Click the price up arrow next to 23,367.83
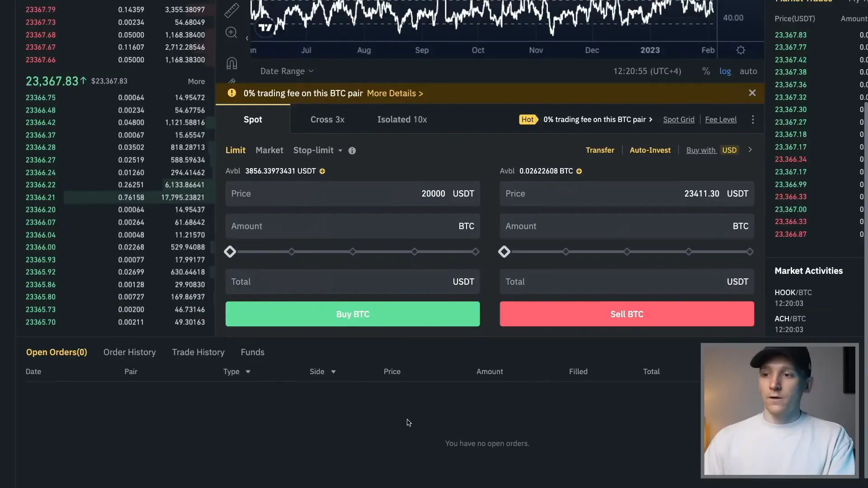This screenshot has height=488, width=868. [83, 81]
